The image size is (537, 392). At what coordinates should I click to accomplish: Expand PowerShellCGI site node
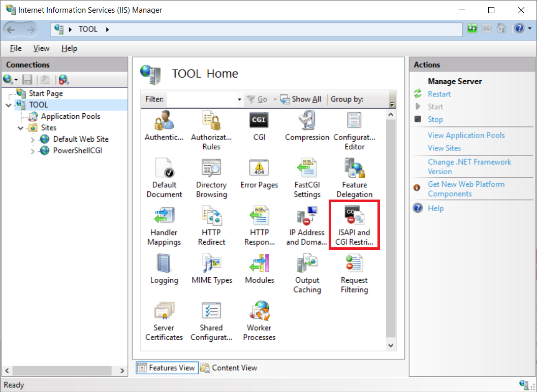[x=33, y=151]
